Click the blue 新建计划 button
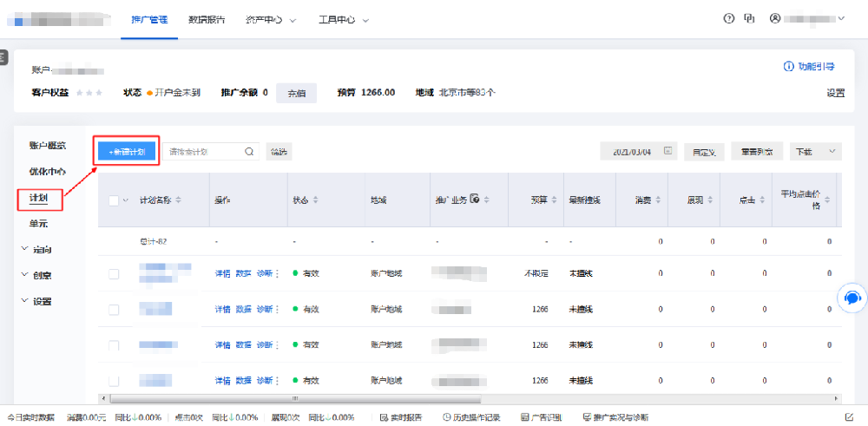868x426 pixels. pyautogui.click(x=127, y=151)
